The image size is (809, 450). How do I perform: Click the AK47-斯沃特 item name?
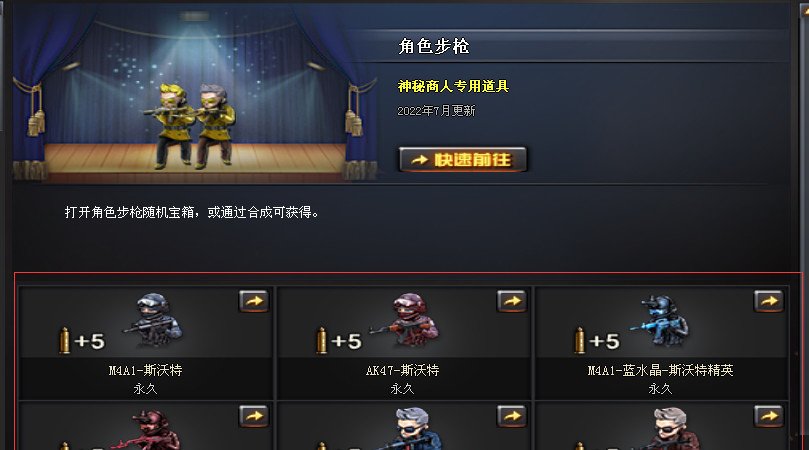[402, 371]
